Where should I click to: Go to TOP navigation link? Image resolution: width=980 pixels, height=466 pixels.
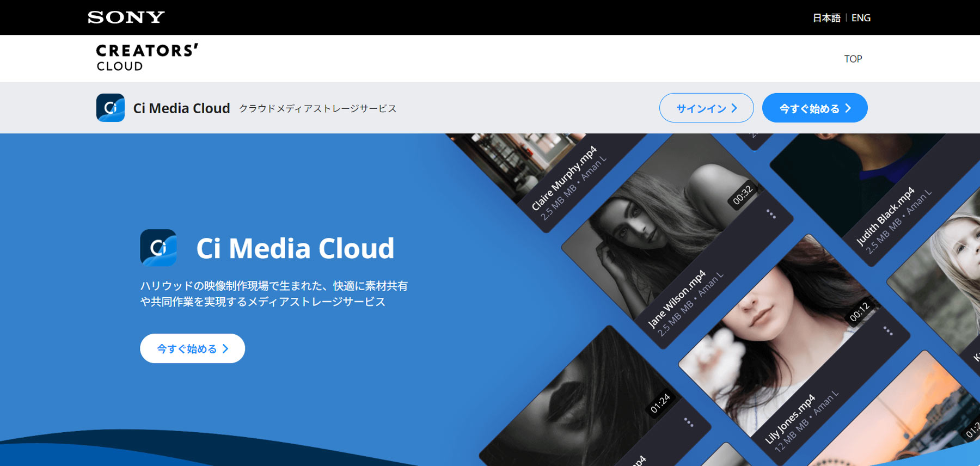point(853,59)
